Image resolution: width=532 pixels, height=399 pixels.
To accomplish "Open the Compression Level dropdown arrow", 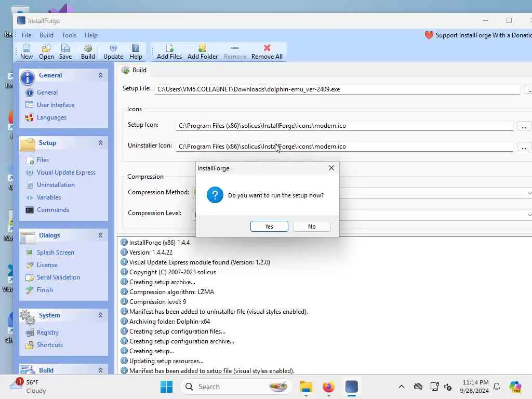I will click(529, 215).
